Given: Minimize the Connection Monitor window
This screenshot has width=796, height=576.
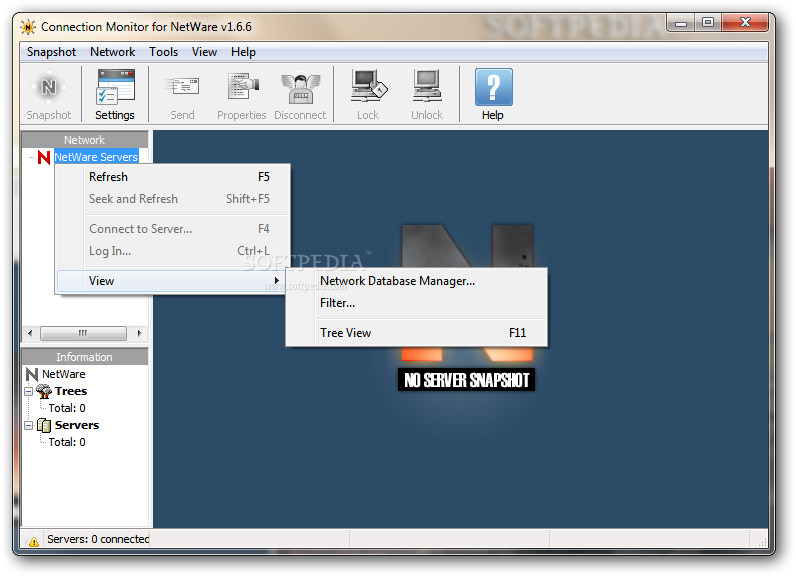Looking at the screenshot, I should (681, 23).
